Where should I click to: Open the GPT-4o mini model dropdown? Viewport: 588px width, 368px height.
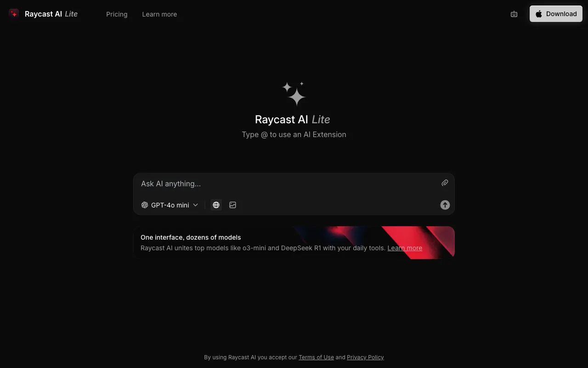tap(170, 205)
